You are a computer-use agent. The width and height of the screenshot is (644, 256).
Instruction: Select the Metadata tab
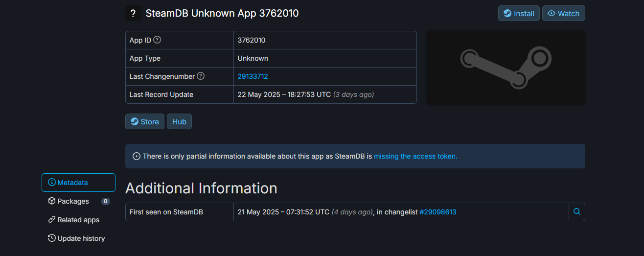[x=78, y=183]
